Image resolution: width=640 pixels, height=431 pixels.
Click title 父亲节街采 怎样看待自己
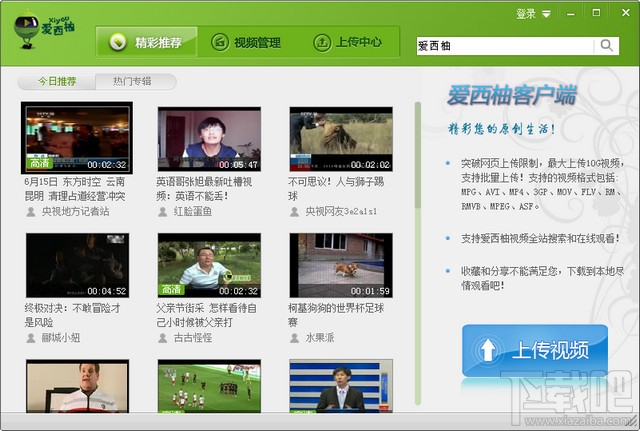tap(207, 315)
